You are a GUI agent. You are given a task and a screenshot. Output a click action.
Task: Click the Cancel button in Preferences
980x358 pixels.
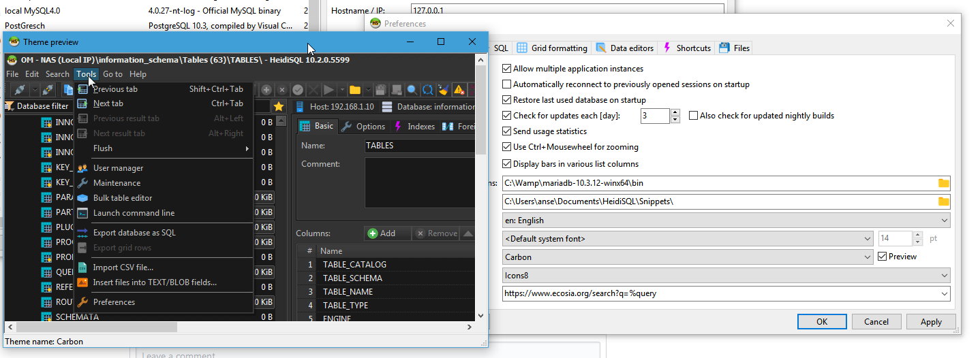[876, 322]
